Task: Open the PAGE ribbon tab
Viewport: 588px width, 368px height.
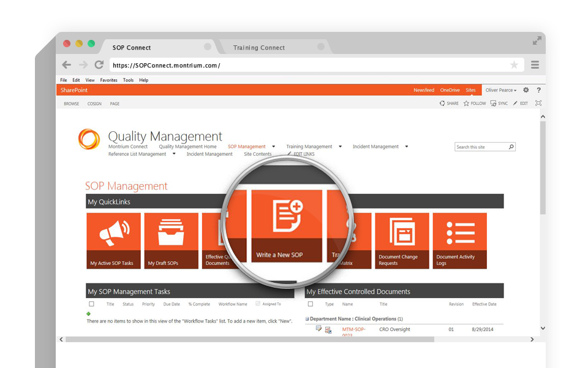Action: pos(115,104)
